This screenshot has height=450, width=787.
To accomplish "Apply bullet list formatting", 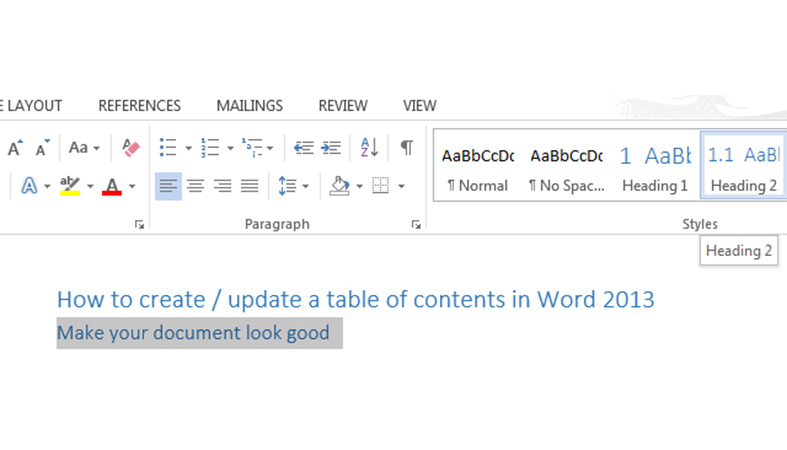I will click(x=168, y=147).
